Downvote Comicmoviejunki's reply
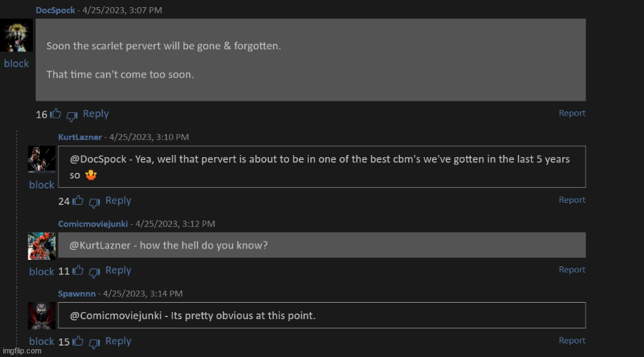 [94, 272]
